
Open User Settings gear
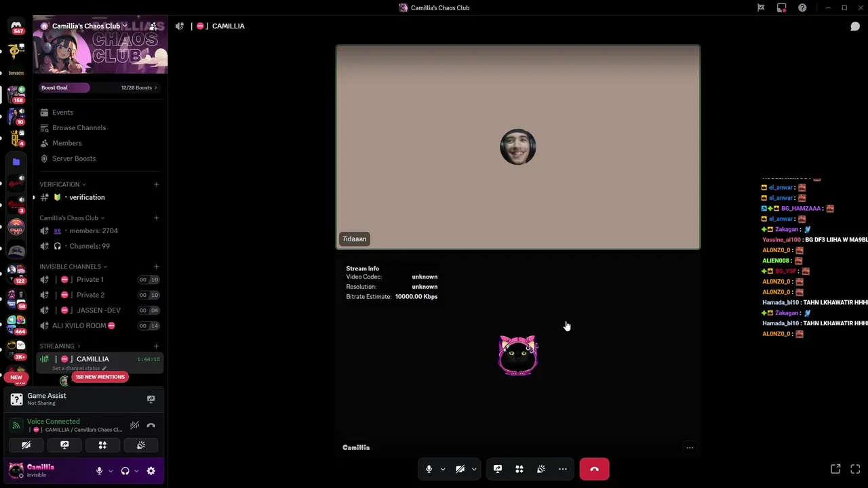151,471
